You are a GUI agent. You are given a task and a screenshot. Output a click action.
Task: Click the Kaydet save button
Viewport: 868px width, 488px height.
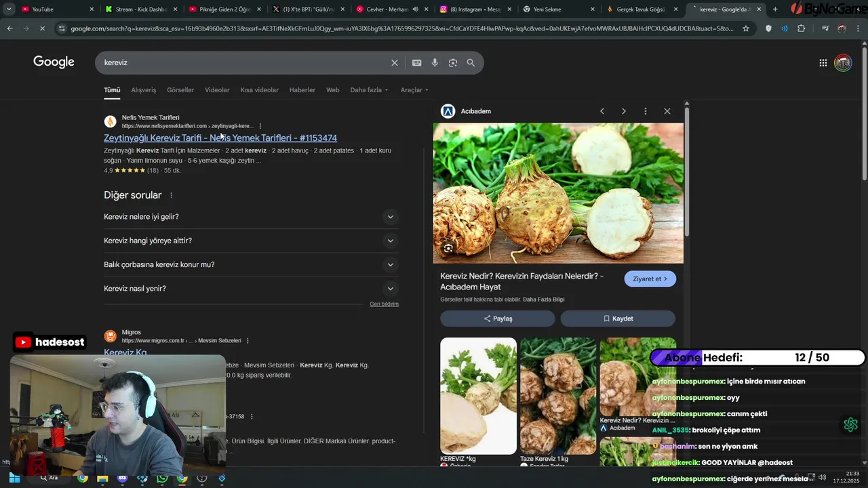click(618, 319)
